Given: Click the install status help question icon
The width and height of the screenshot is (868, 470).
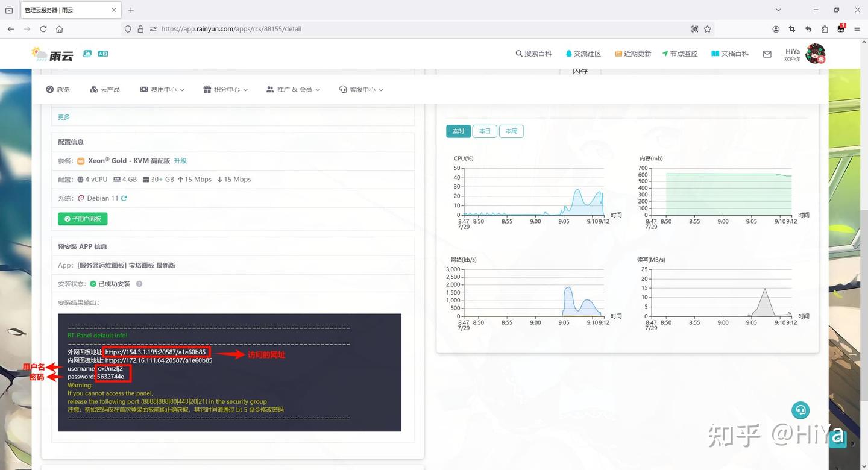Looking at the screenshot, I should click(x=139, y=284).
